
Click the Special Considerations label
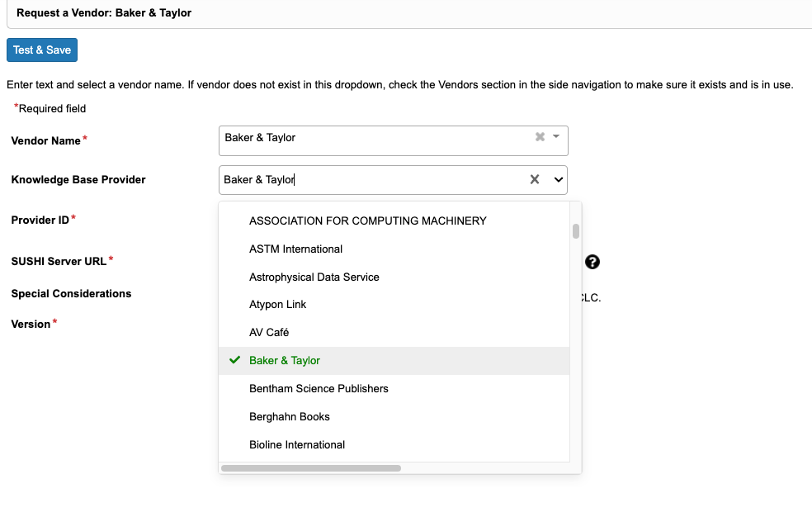click(72, 293)
